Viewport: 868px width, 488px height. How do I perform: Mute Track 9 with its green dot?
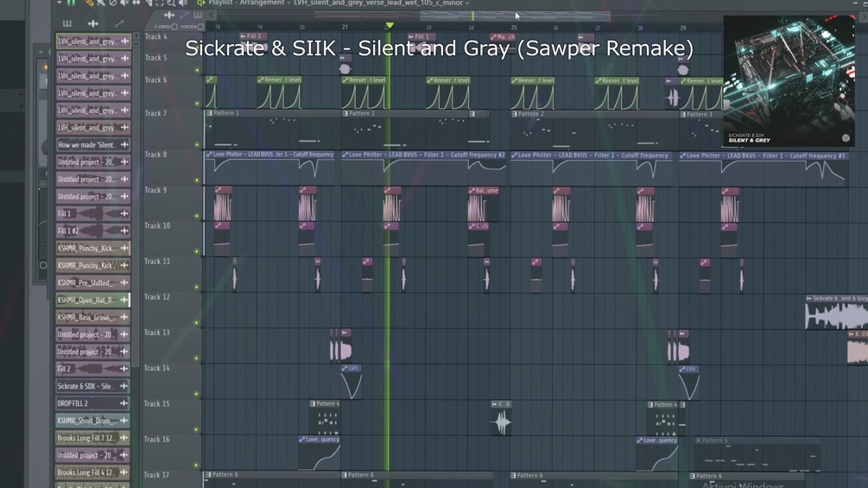(197, 216)
